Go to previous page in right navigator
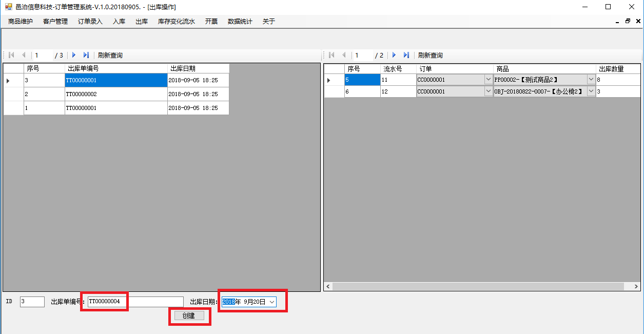 (x=344, y=55)
